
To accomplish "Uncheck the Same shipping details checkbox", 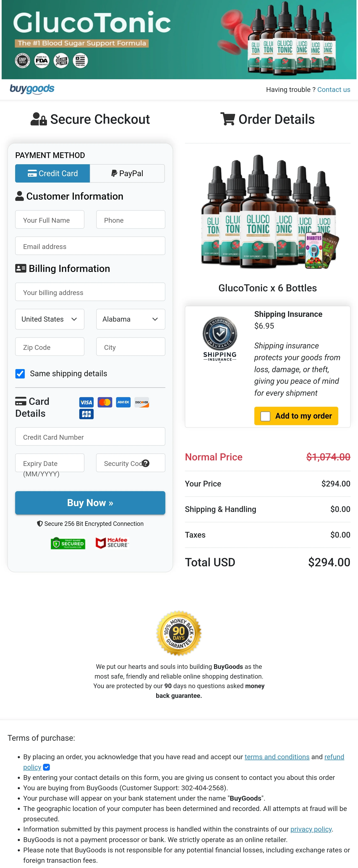I will tap(20, 373).
